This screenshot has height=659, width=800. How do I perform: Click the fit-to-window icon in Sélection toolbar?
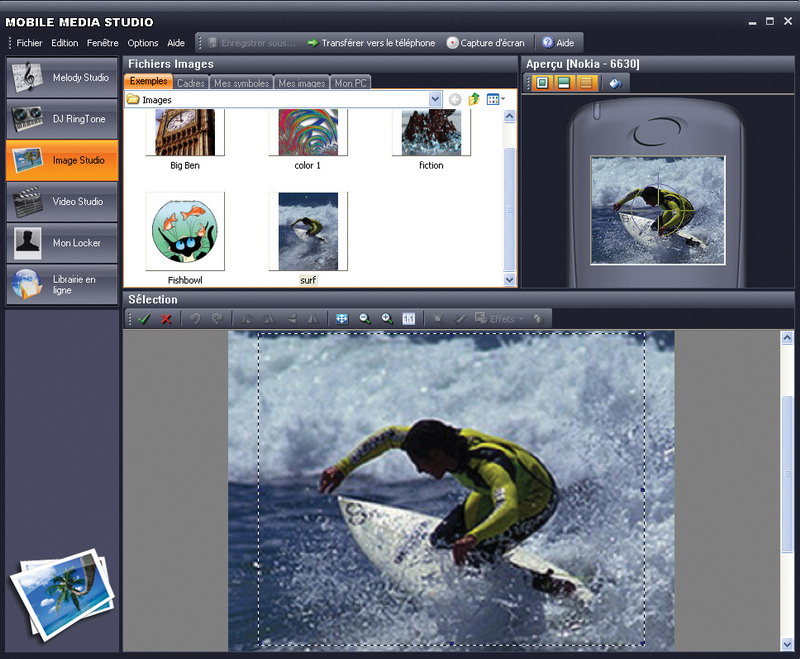click(x=342, y=319)
